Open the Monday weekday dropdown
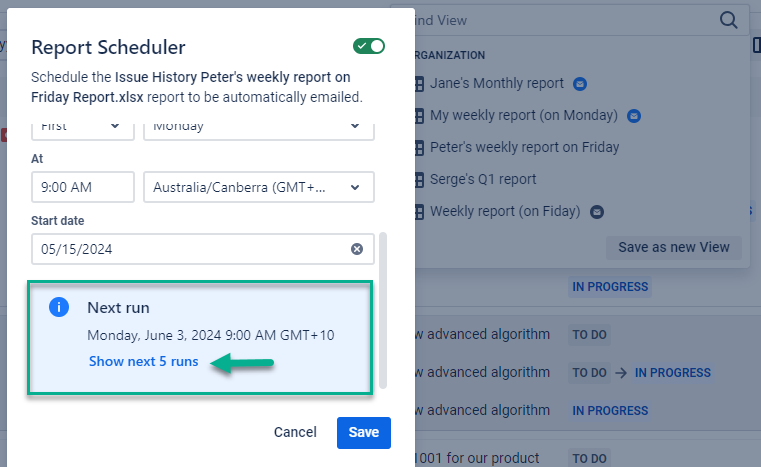This screenshot has height=467, width=761. click(259, 126)
